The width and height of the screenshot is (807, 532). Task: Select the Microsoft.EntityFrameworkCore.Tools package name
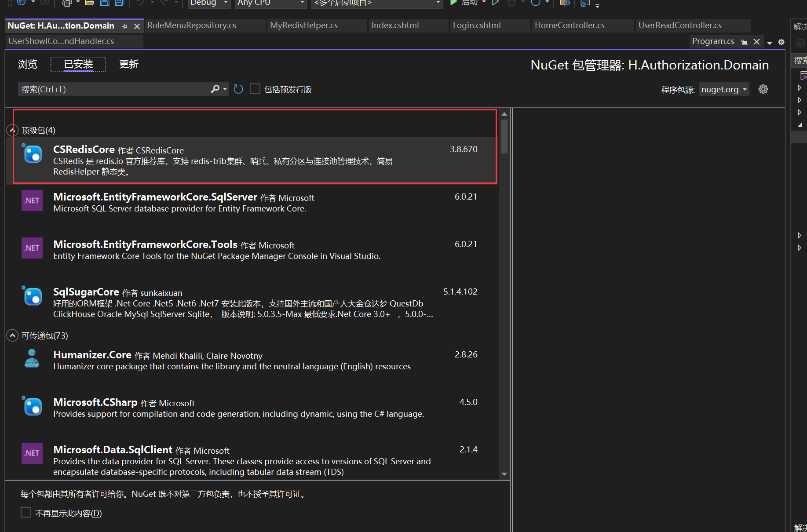click(146, 244)
